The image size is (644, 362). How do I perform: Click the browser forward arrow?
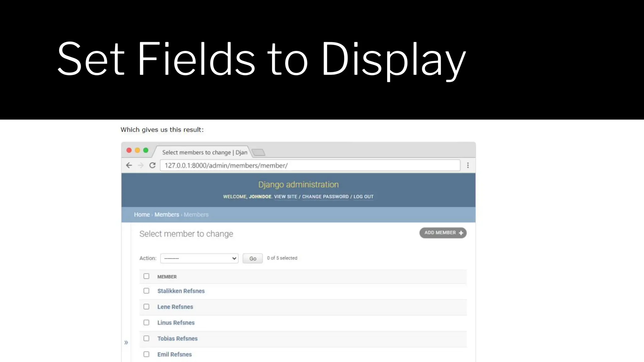(141, 165)
